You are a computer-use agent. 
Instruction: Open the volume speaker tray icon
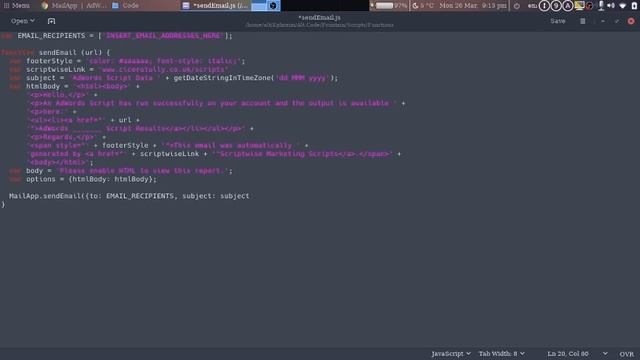(x=611, y=6)
